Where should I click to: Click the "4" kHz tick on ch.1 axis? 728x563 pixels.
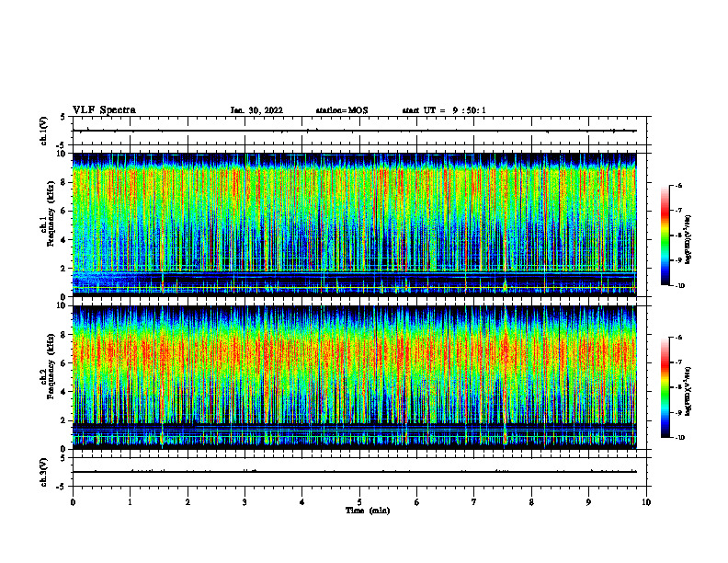(63, 240)
